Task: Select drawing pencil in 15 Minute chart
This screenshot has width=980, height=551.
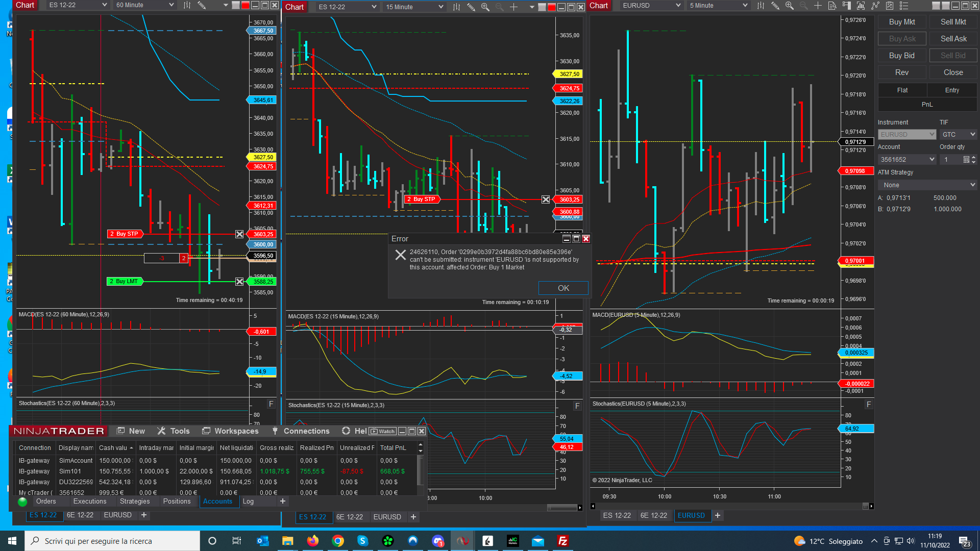Action: [x=471, y=7]
